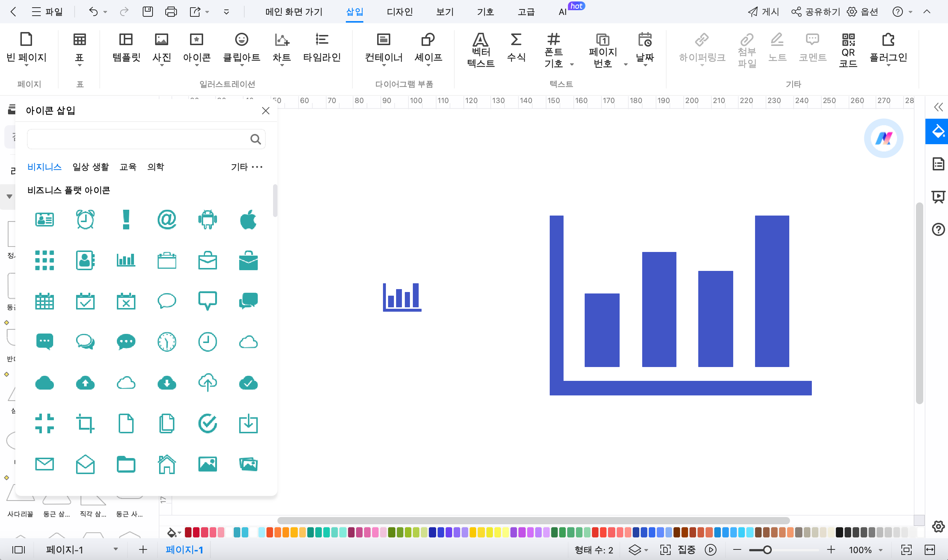Click the formula (수식) sigma icon
Viewport: 948px width, 560px height.
tap(516, 47)
